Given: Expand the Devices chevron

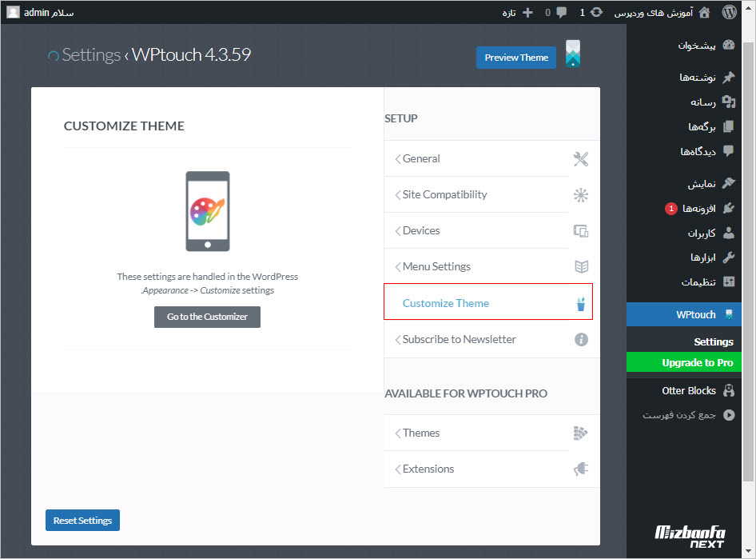Looking at the screenshot, I should tap(398, 231).
